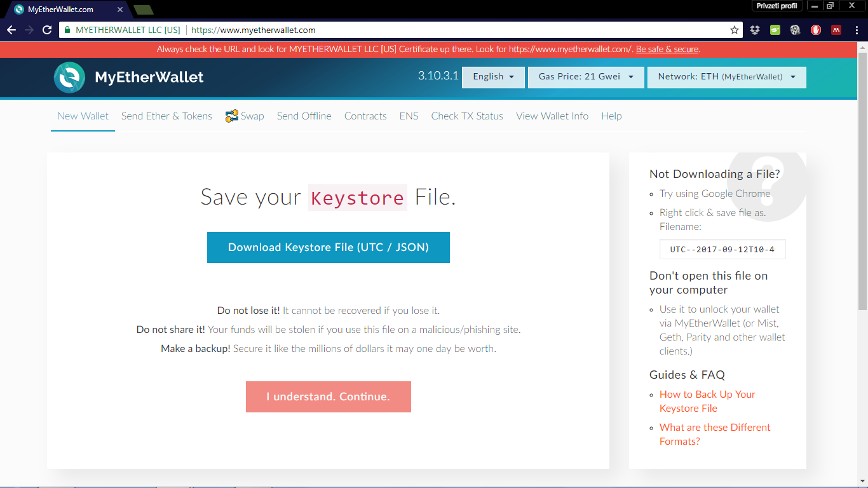Screen dimensions: 868x488
Task: Click the round grey extension icon
Action: coord(795,30)
